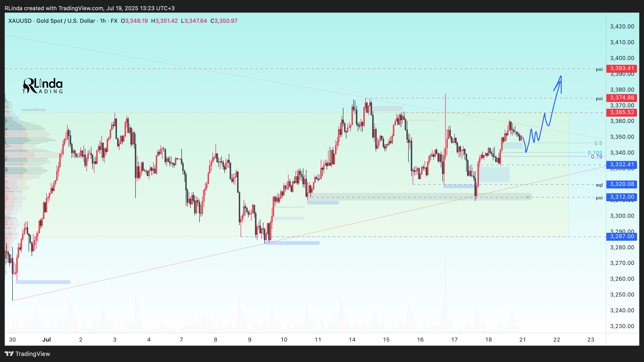Click the 30 date on time axis

coord(13,339)
